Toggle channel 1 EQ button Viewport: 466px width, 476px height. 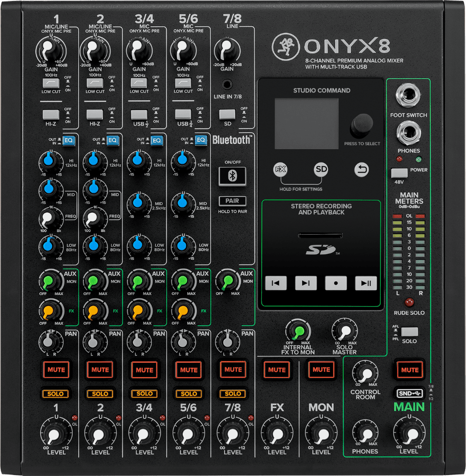(x=69, y=140)
